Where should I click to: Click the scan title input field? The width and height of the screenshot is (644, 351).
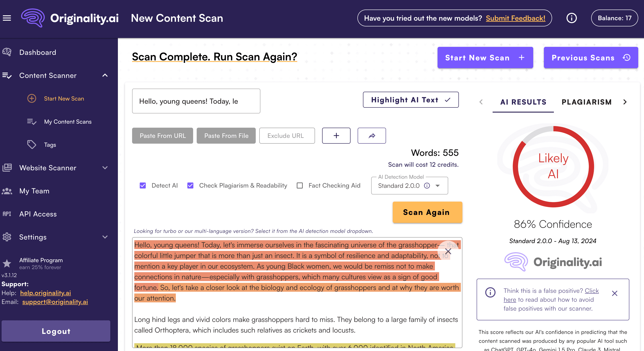pyautogui.click(x=196, y=101)
